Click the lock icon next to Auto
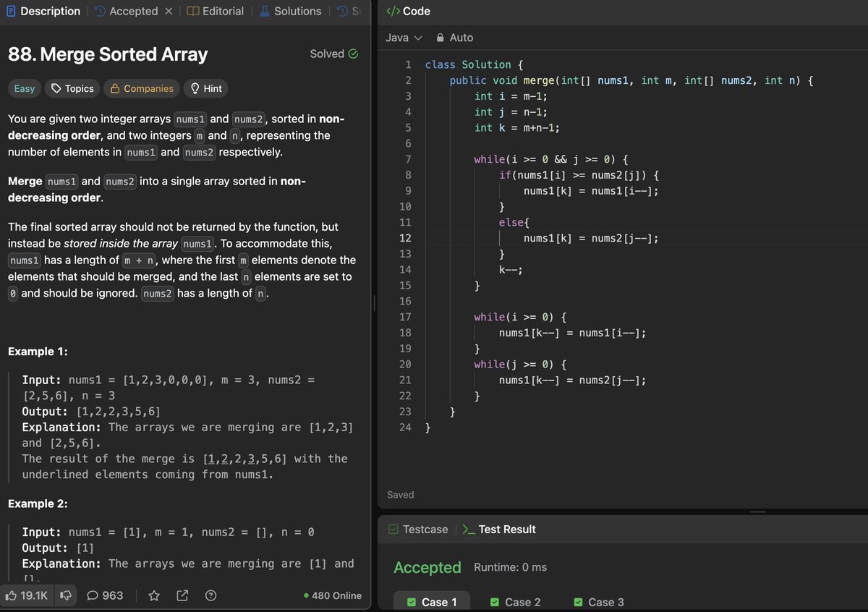This screenshot has height=612, width=868. click(x=441, y=38)
